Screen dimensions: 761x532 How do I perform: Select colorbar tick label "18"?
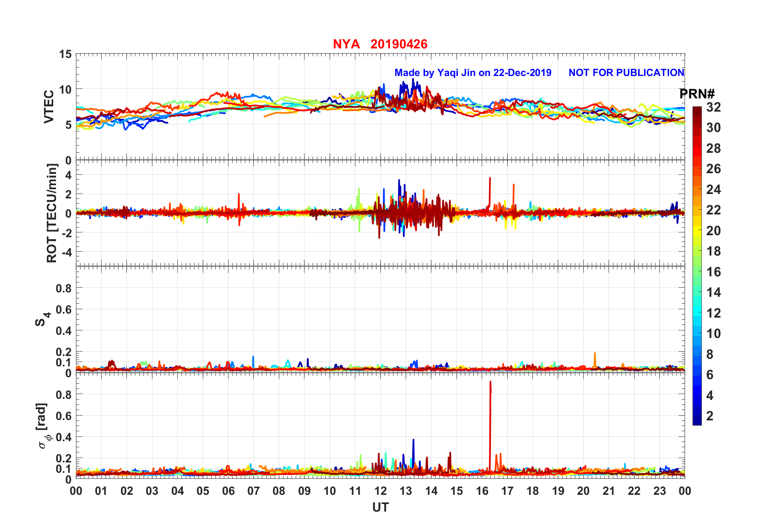tap(713, 251)
